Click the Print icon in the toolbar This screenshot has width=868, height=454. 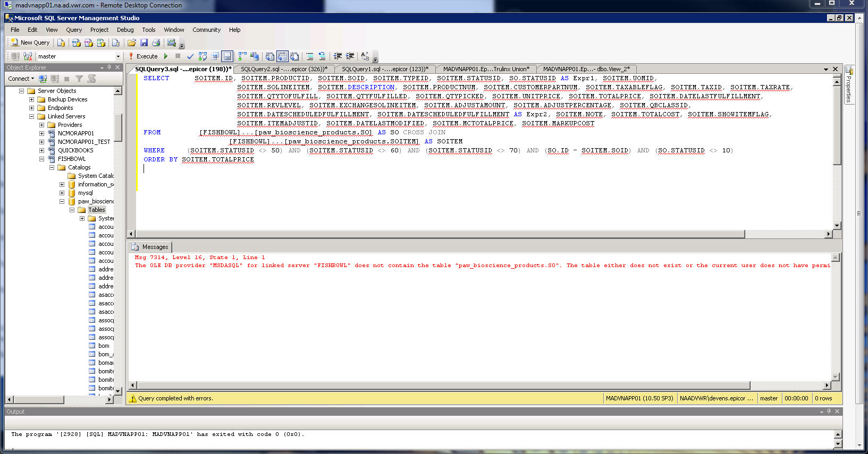click(x=156, y=42)
